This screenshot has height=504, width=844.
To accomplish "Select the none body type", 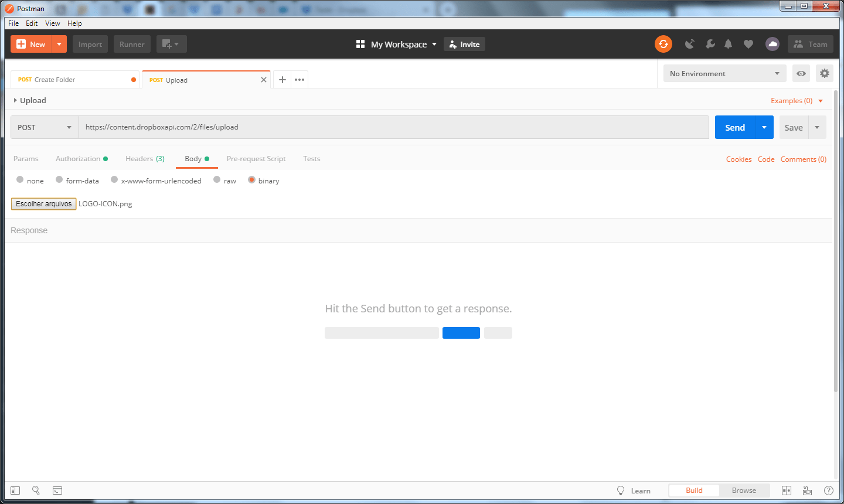I will coord(20,180).
